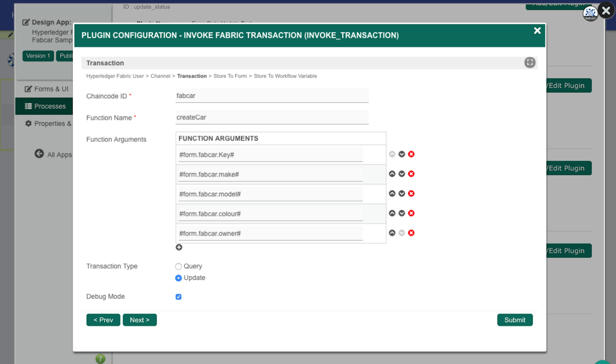Click the < Prev button
The height and width of the screenshot is (364, 616).
click(103, 320)
